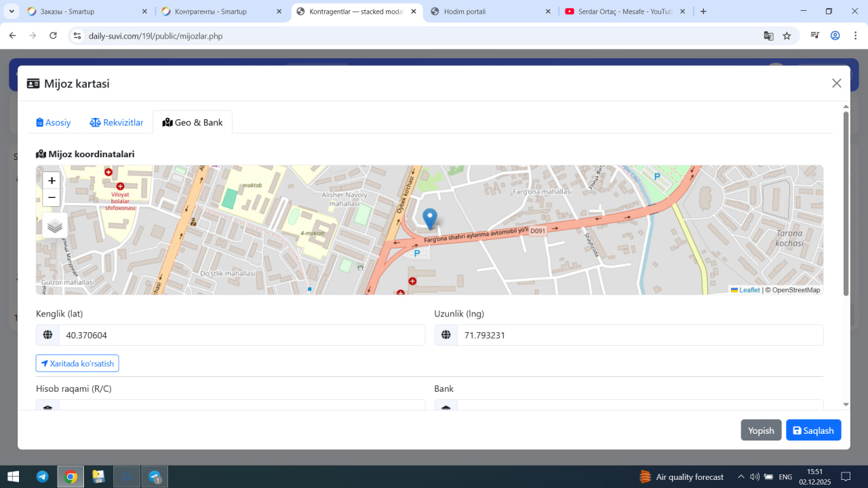Expand the browser tab search dropdown
This screenshot has height=488, width=868.
(x=12, y=12)
